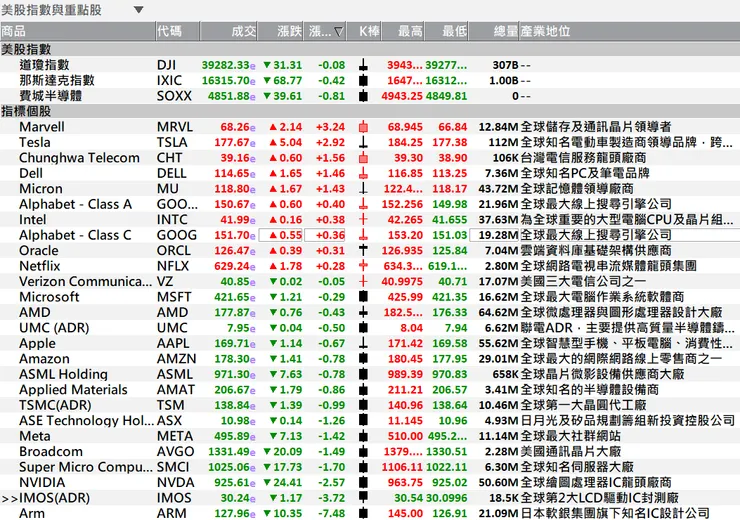Select the Applied Materials row name
Screen dimensions: 740x520
(x=74, y=390)
